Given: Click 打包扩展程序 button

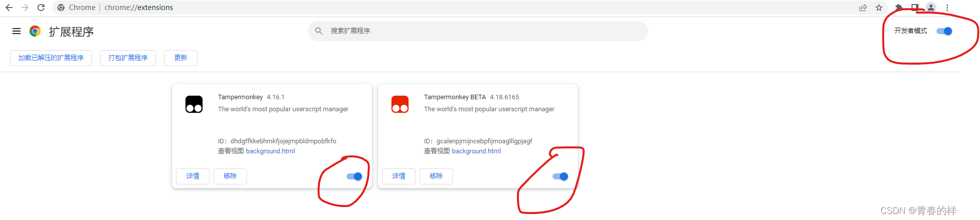Looking at the screenshot, I should click(128, 58).
